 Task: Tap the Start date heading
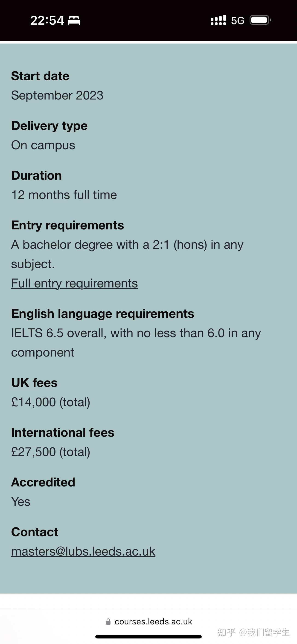pos(40,76)
